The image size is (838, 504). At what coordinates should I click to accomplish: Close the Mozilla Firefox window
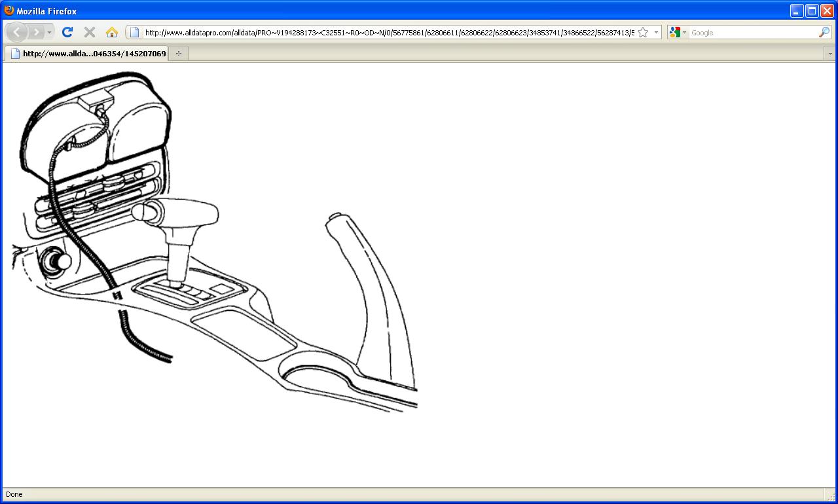coord(827,10)
